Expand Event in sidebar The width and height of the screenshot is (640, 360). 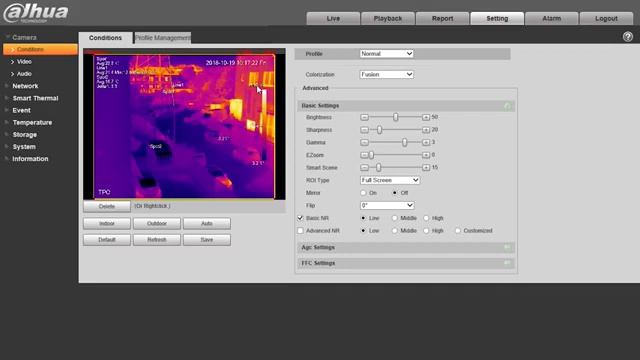[x=21, y=110]
